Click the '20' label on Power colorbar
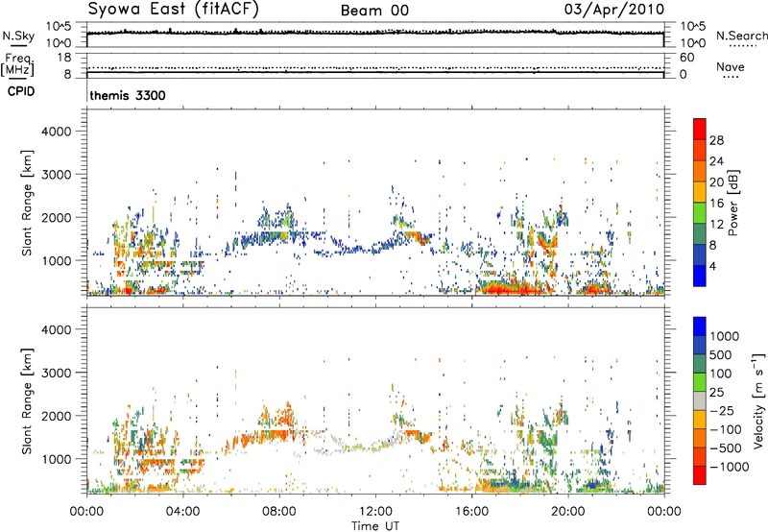The height and width of the screenshot is (532, 768). (x=716, y=182)
